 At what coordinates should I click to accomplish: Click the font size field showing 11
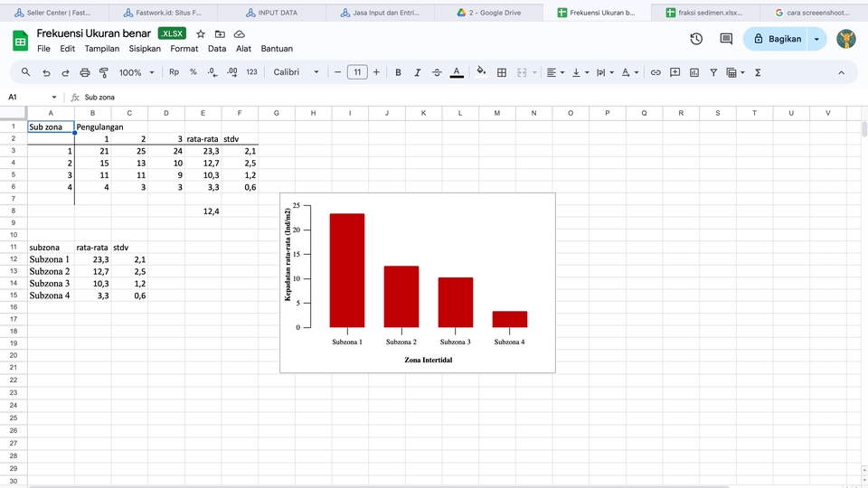pos(357,72)
